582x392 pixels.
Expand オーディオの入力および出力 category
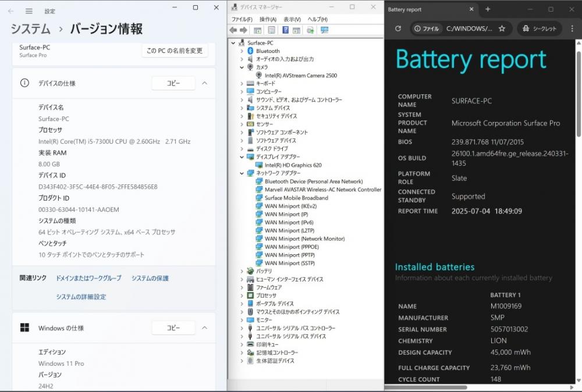242,59
